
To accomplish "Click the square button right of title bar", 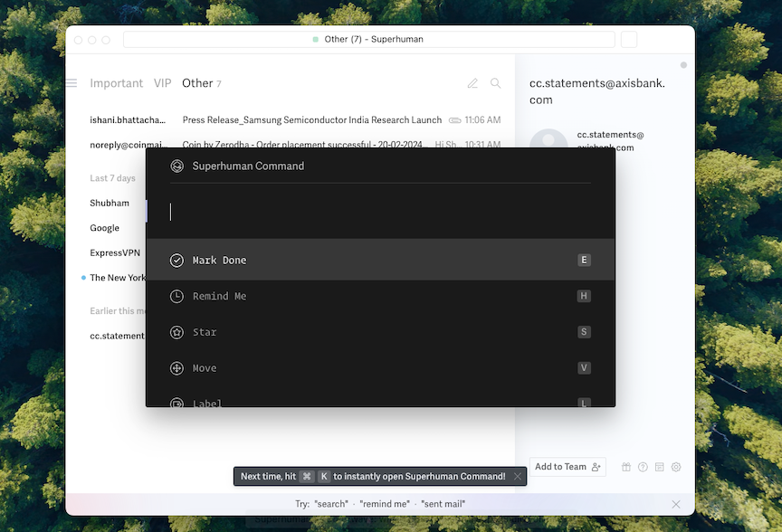I will click(629, 40).
